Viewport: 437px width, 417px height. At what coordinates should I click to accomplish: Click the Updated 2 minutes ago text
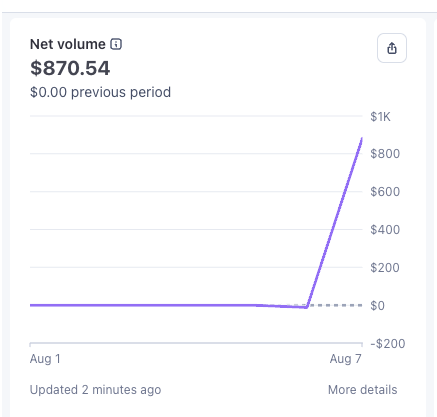(x=95, y=390)
